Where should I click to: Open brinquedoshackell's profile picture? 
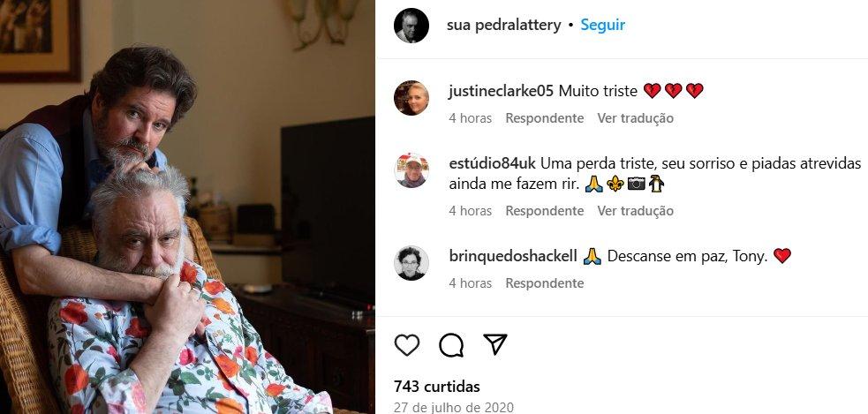(411, 263)
